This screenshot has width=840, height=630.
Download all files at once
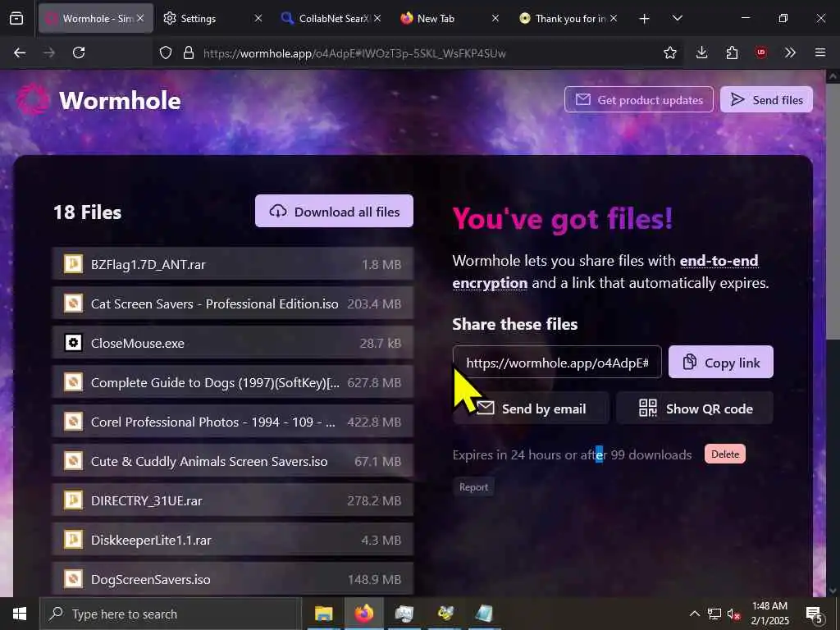pos(334,211)
